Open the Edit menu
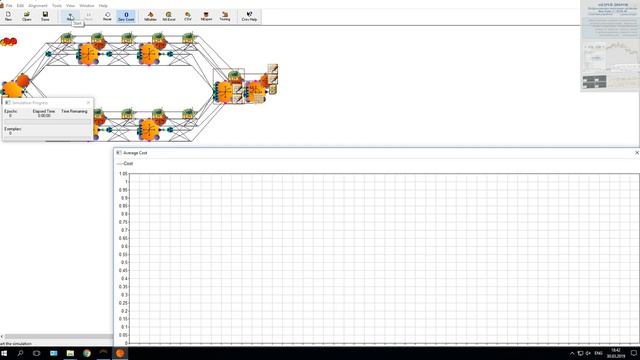Image resolution: width=640 pixels, height=360 pixels. (20, 5)
